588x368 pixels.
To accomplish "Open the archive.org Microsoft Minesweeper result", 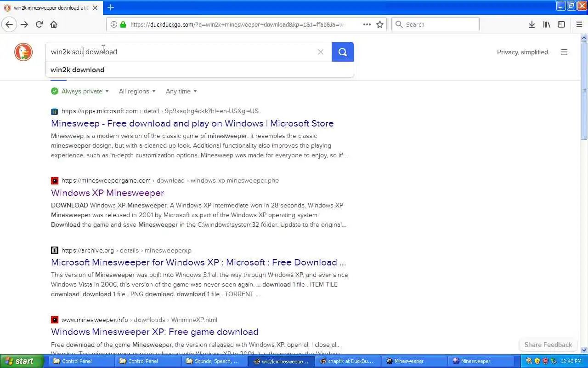I will coord(198,262).
